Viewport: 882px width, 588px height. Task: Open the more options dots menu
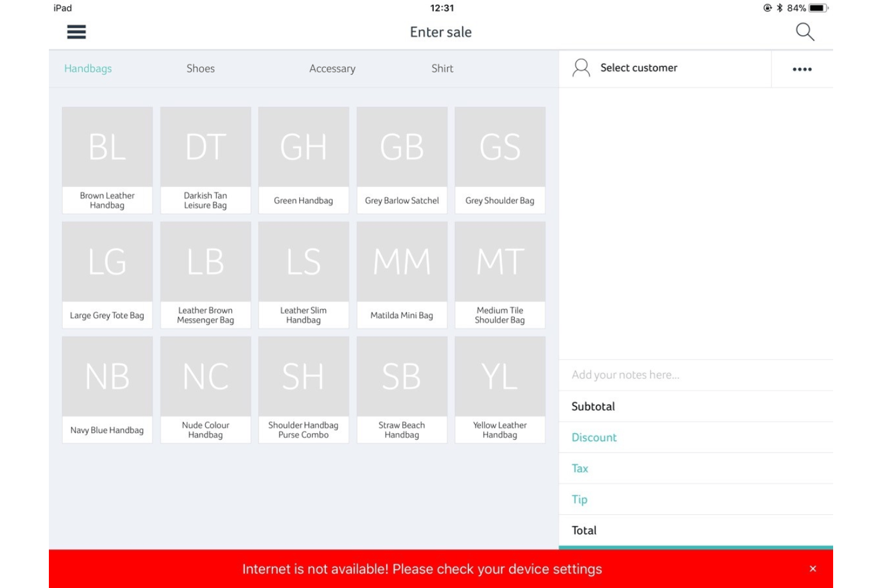(802, 69)
